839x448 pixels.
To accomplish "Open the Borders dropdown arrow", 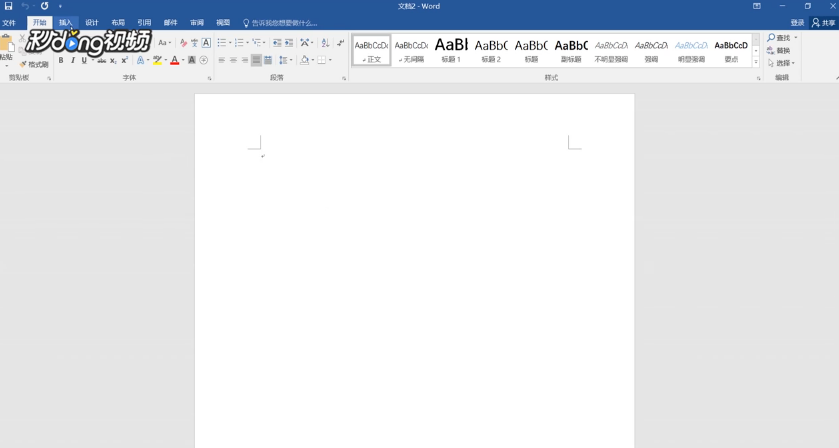I will coord(330,60).
